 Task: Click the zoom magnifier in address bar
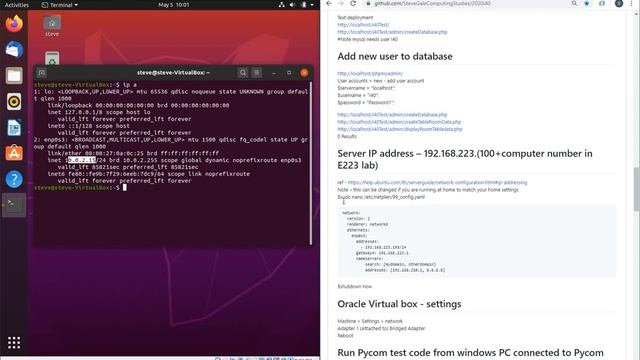574,4
